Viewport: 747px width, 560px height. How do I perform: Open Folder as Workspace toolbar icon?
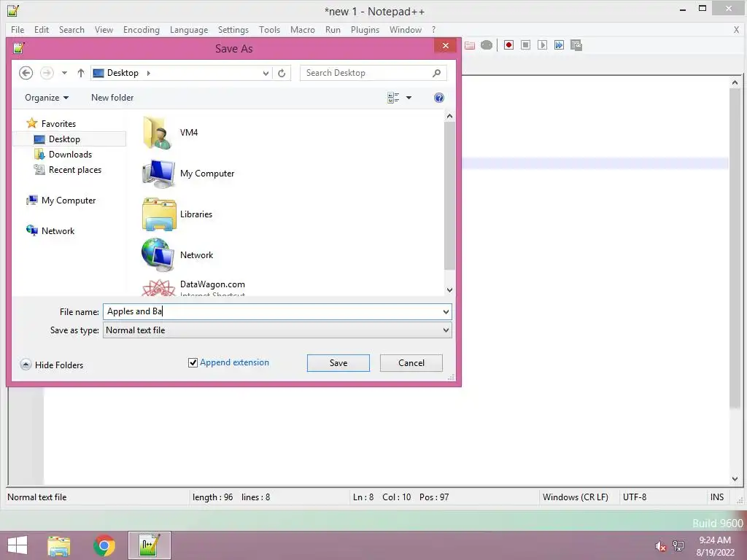470,45
